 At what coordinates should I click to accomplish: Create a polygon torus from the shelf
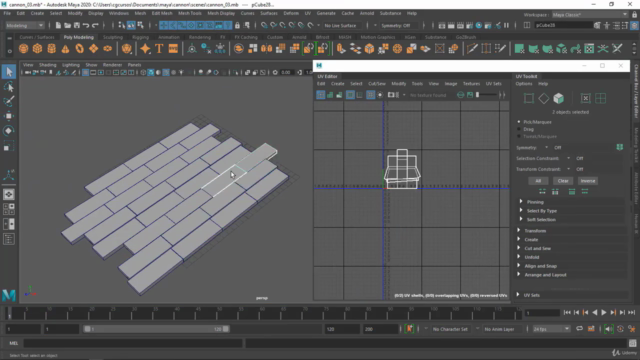(x=80, y=49)
